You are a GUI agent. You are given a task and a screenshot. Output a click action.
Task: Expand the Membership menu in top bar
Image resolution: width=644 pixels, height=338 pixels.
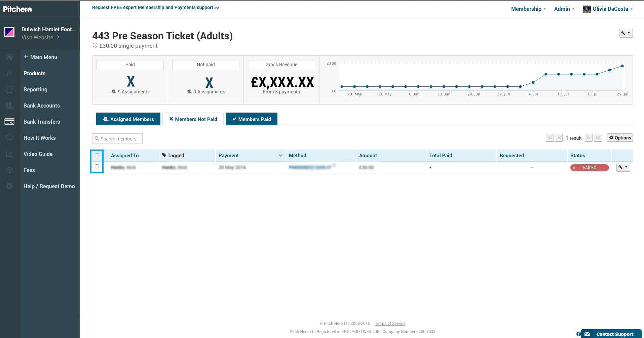pos(528,9)
